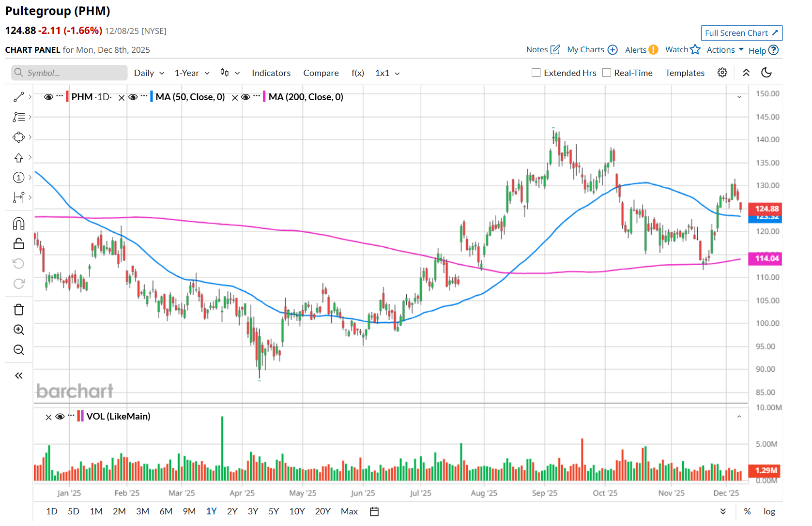
Task: Activate the magnet snap tool
Action: [x=18, y=224]
